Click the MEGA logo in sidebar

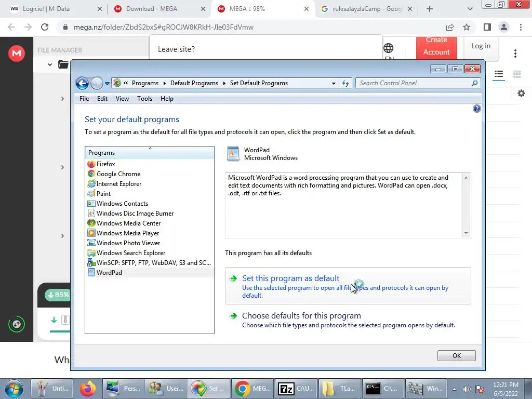17,54
